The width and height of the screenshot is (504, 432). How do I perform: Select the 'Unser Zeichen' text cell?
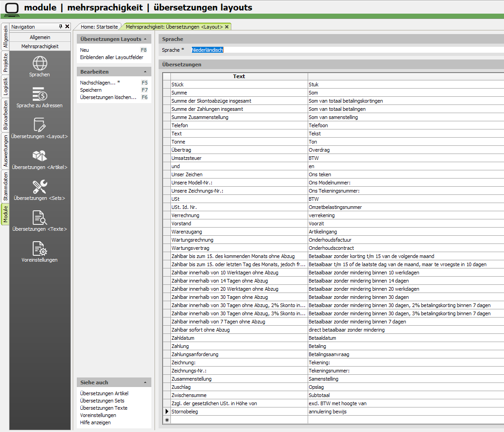point(239,174)
